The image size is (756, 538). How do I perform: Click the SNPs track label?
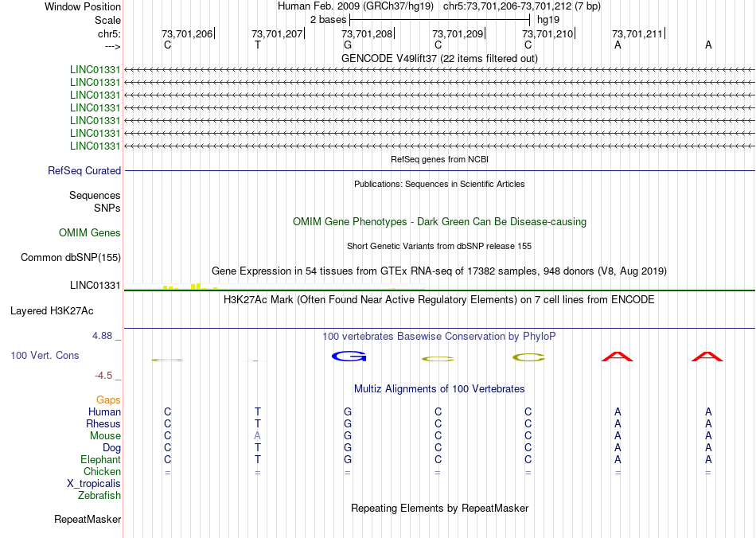pyautogui.click(x=107, y=208)
